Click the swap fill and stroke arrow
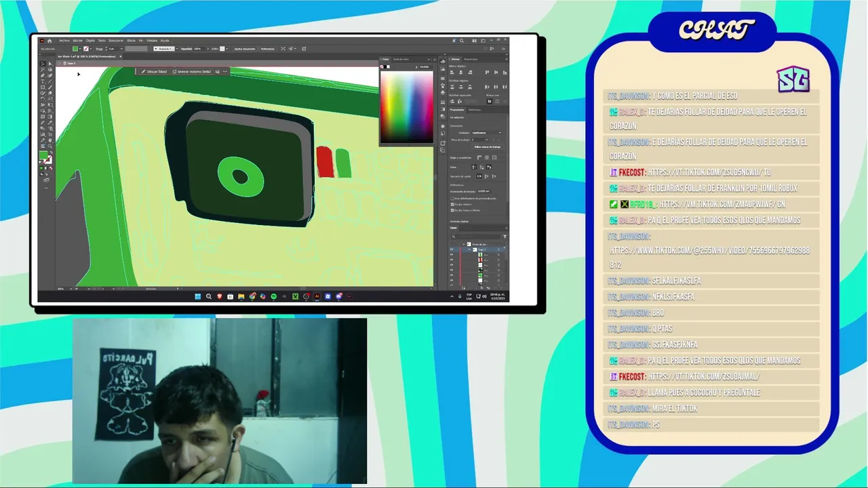 tap(52, 152)
